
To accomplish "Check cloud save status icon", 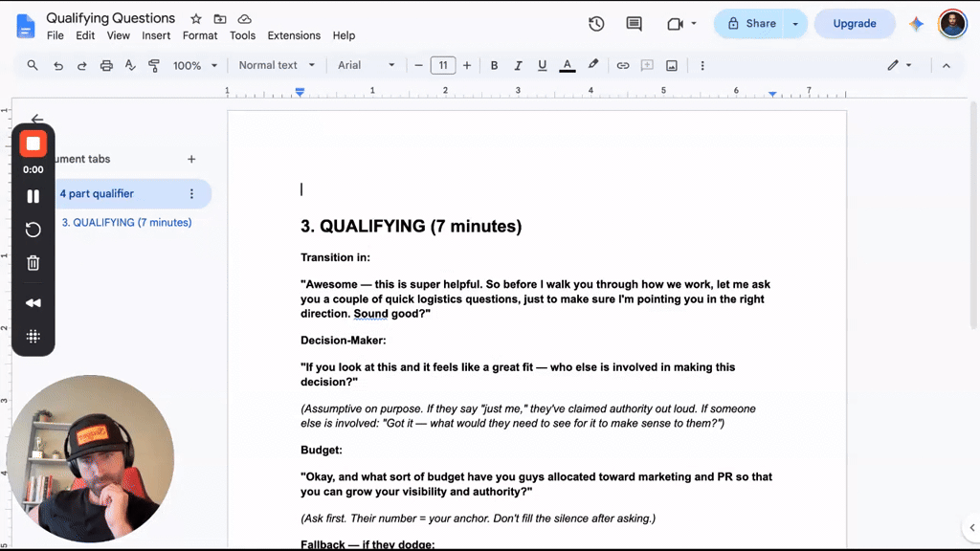I will [x=244, y=19].
